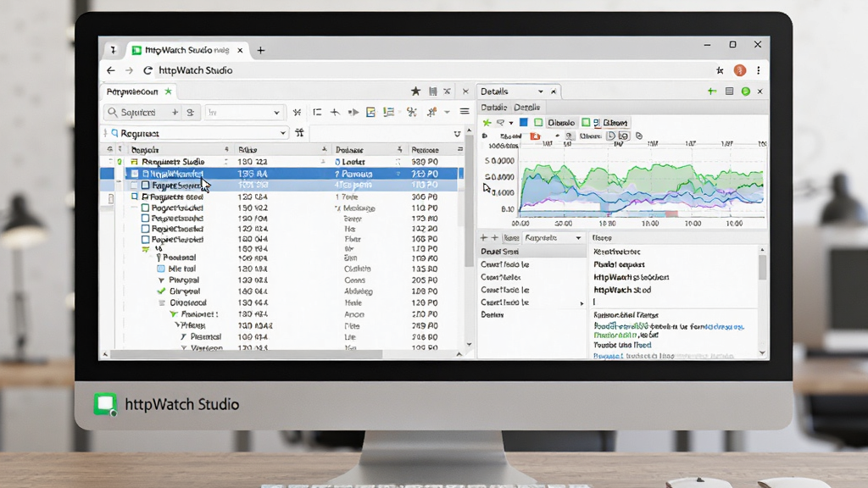The width and height of the screenshot is (868, 488).
Task: Toggle the green checkbox before Bibom
Action: [x=586, y=123]
